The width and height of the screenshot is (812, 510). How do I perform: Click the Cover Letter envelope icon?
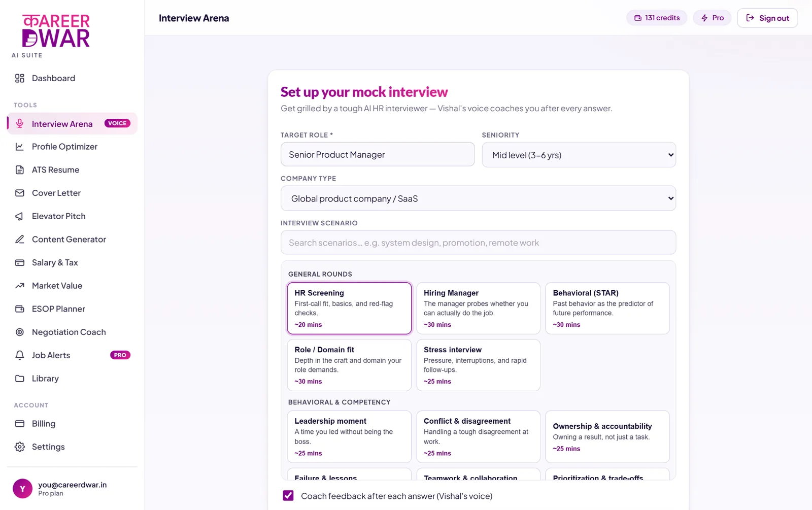(20, 193)
